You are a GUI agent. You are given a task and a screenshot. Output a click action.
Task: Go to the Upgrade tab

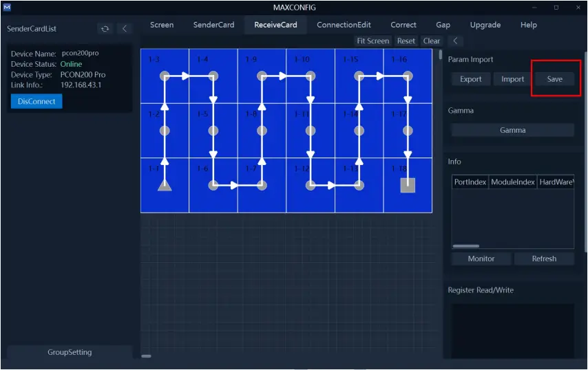point(485,25)
